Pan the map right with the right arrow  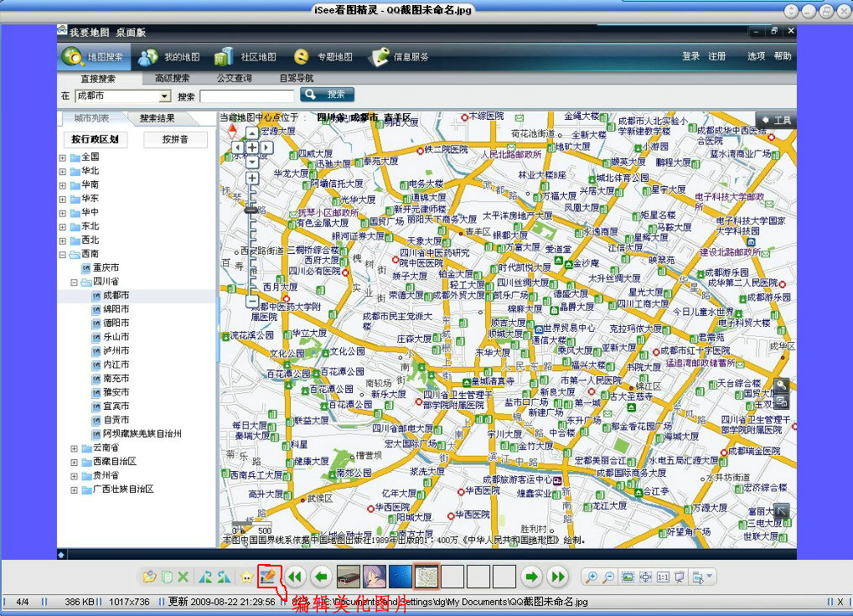pos(266,148)
